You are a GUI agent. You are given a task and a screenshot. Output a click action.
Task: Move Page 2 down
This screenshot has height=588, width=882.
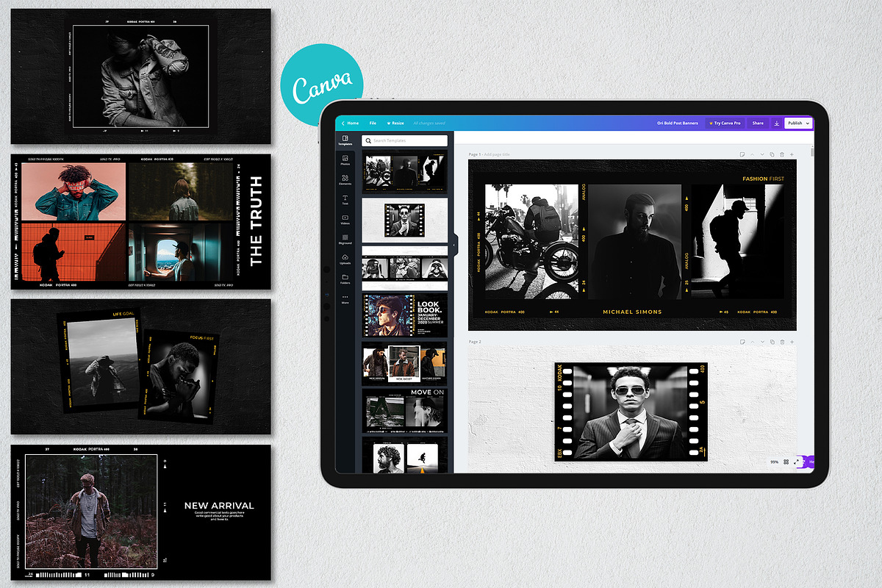762,342
